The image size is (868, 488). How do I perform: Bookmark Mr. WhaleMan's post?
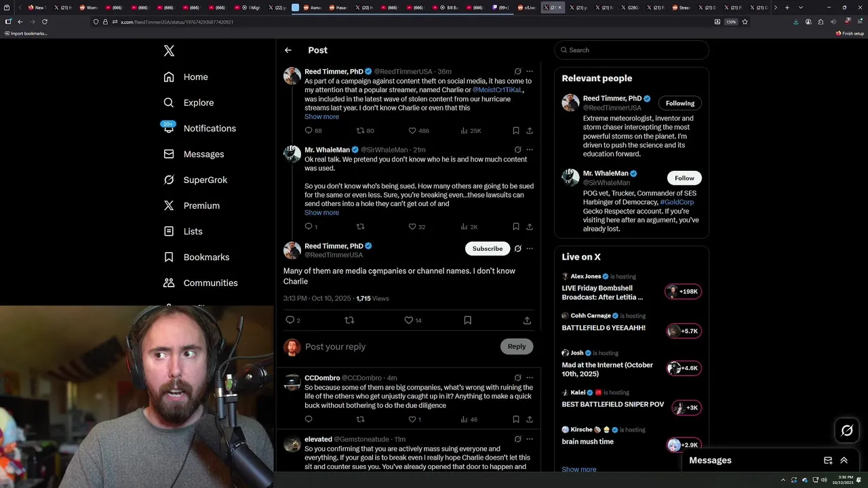tap(516, 226)
